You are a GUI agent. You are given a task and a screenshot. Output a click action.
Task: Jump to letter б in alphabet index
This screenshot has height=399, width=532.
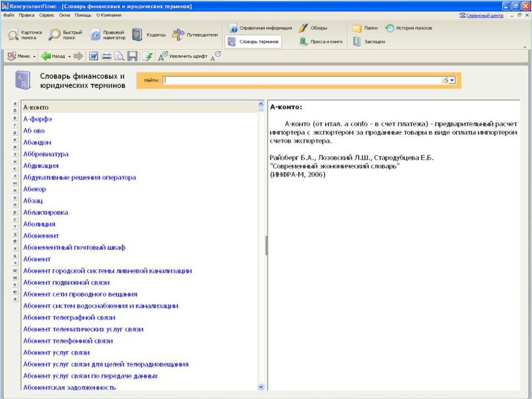pyautogui.click(x=15, y=111)
